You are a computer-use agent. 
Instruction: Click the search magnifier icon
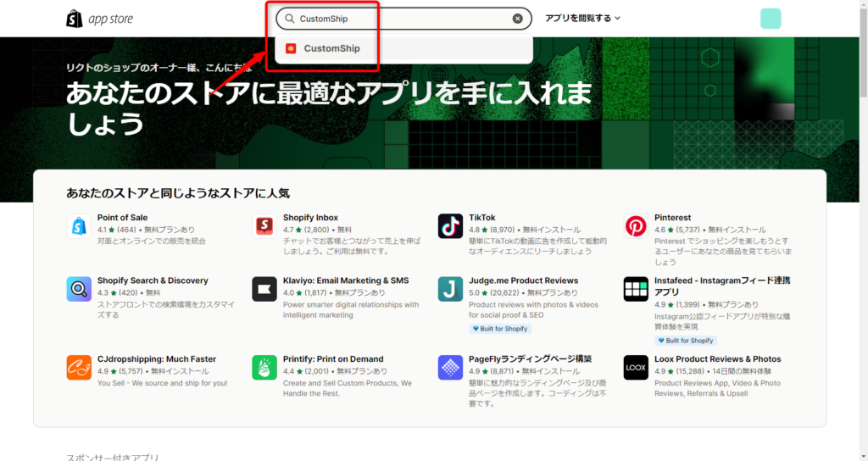pos(290,19)
